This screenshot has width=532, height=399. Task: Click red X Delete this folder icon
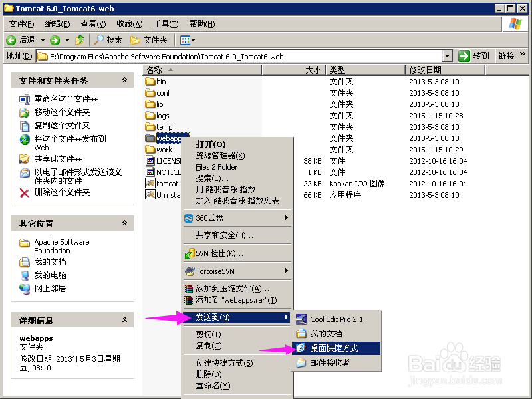[25, 193]
